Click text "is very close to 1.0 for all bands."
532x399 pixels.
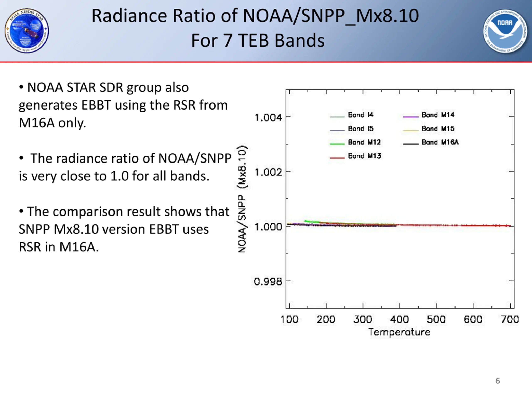(x=114, y=176)
